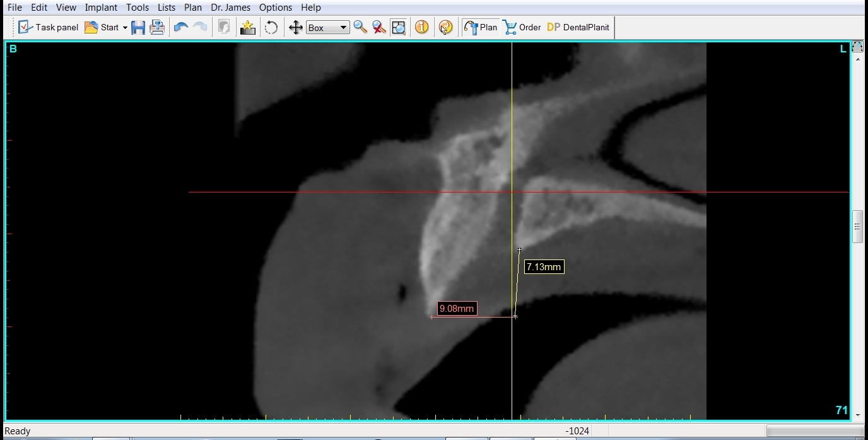The image size is (868, 440).
Task: Click the Print icon in toolbar
Action: (x=157, y=27)
